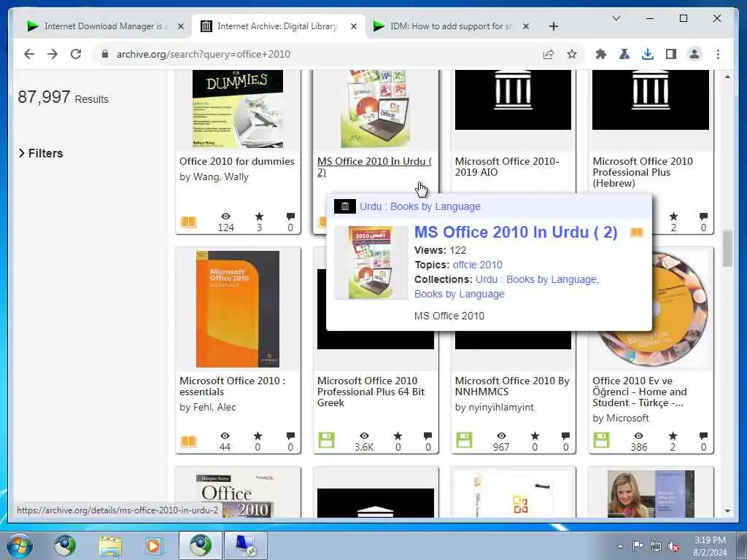Click the favorites star on dummies card

(259, 217)
